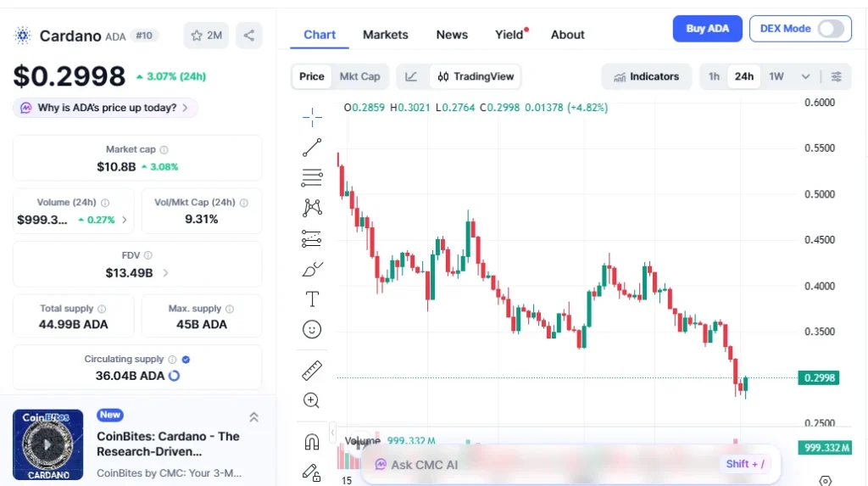The width and height of the screenshot is (868, 486).
Task: Select the trend line drawing tool
Action: coord(312,148)
